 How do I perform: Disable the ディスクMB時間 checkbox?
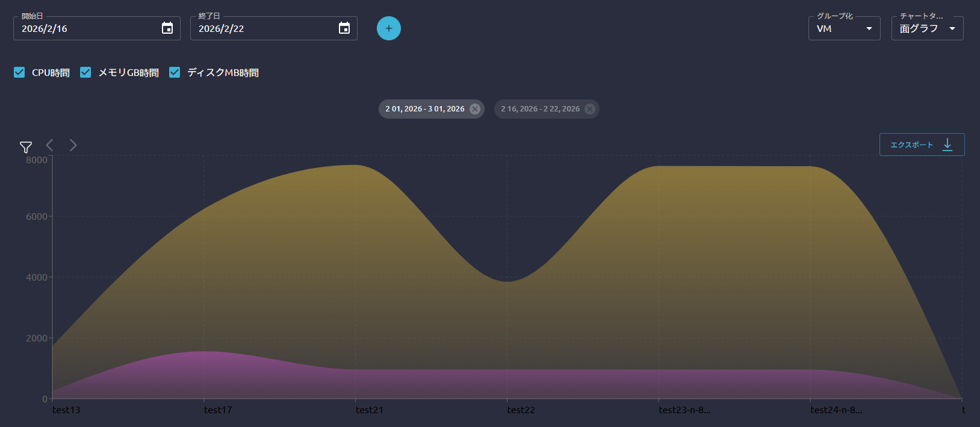[x=175, y=73]
